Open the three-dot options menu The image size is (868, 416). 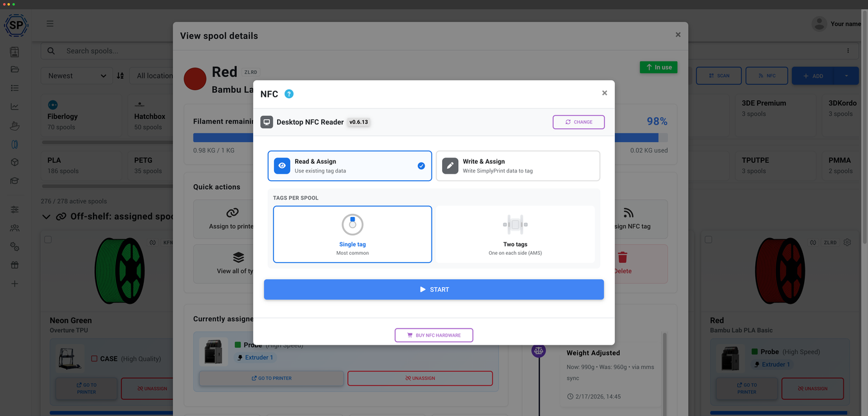pyautogui.click(x=848, y=51)
